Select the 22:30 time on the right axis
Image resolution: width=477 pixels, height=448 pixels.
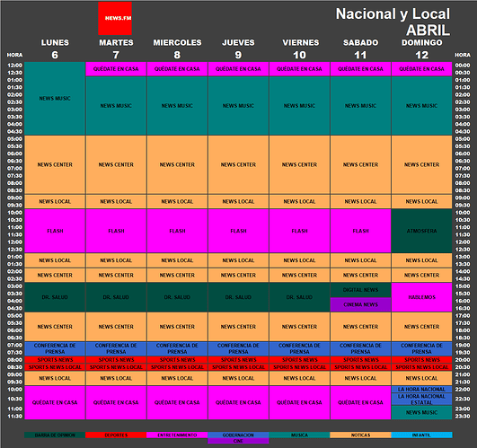(463, 399)
